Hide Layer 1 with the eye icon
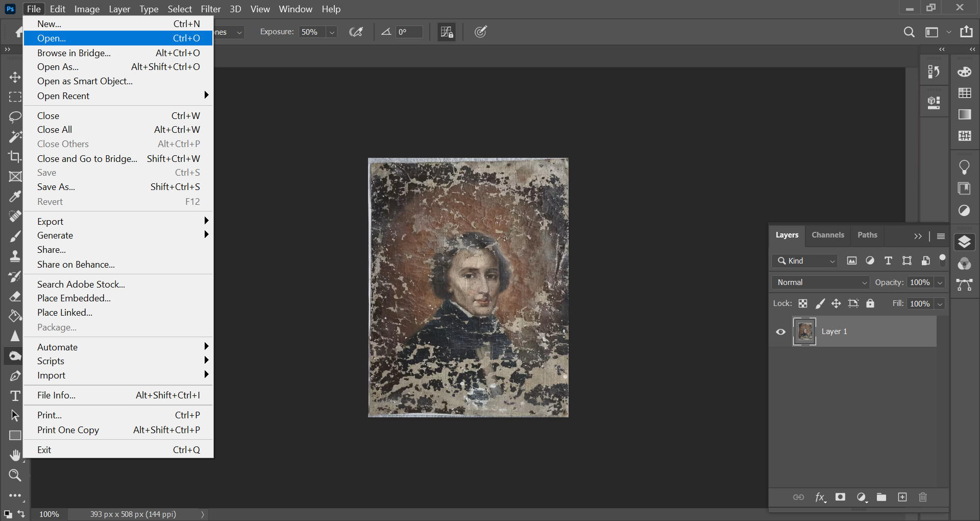 [x=780, y=331]
